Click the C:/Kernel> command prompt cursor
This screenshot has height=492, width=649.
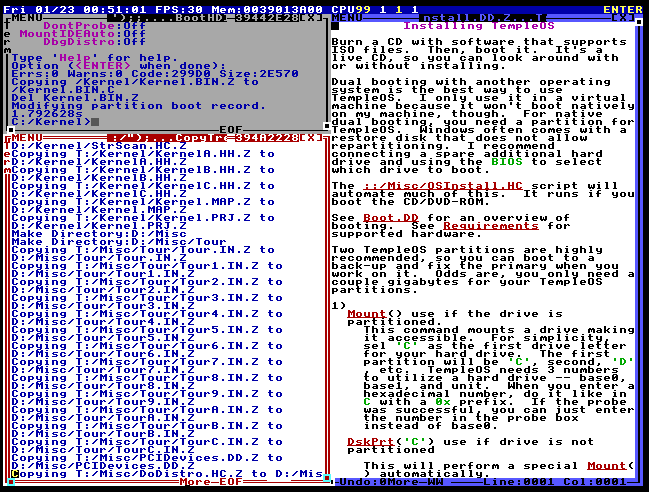95,122
